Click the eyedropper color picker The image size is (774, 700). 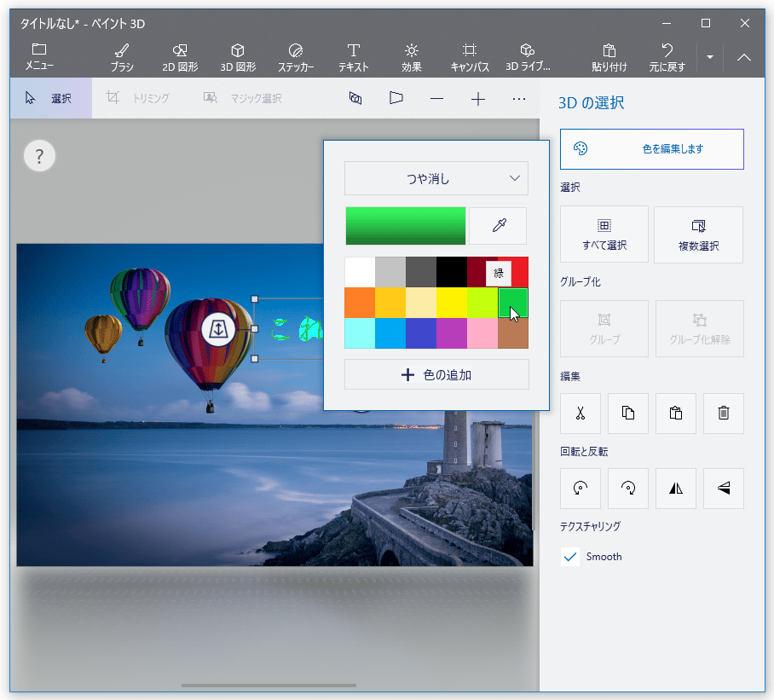[499, 226]
